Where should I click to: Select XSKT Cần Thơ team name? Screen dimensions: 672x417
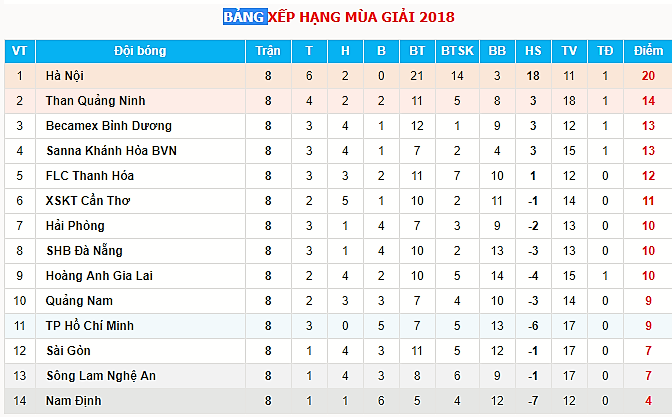click(88, 201)
